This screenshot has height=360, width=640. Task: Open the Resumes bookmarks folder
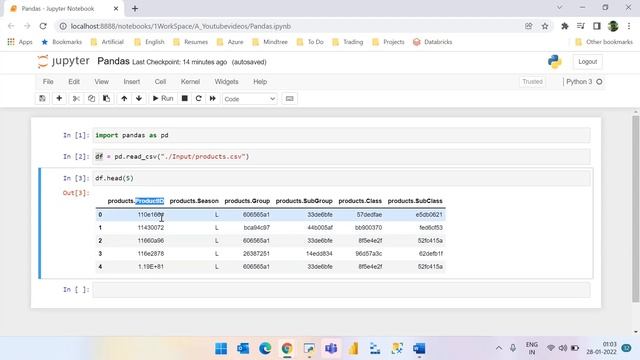[x=191, y=42]
